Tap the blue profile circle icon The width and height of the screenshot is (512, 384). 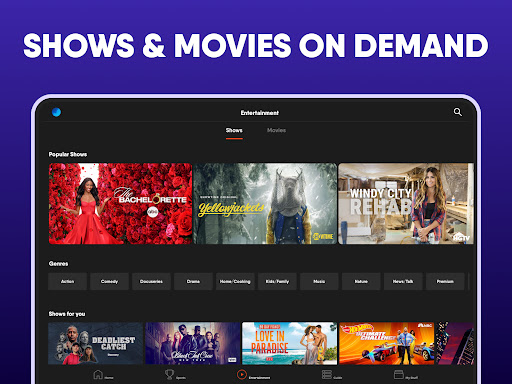[56, 112]
